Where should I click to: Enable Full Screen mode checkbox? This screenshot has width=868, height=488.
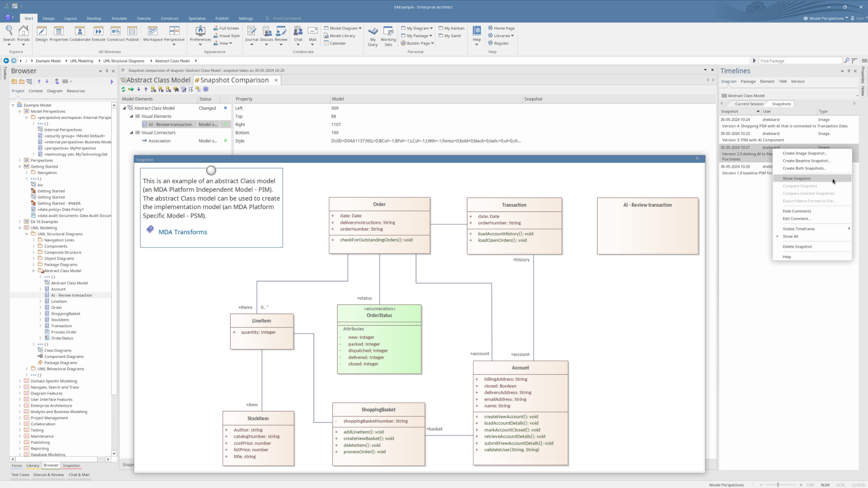click(x=217, y=28)
